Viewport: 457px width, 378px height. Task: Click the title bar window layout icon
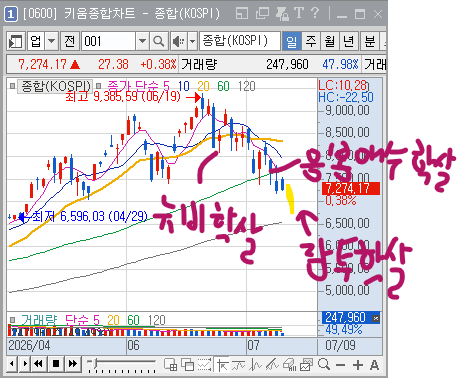point(242,14)
